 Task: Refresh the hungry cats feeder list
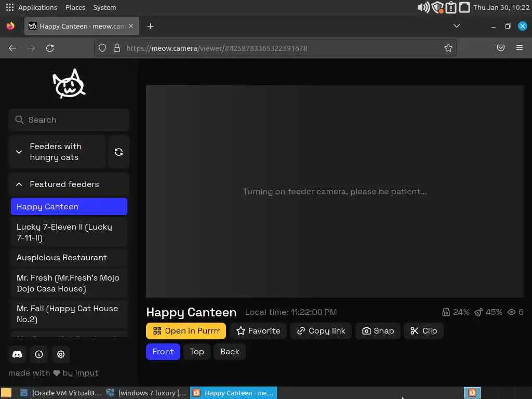click(119, 152)
